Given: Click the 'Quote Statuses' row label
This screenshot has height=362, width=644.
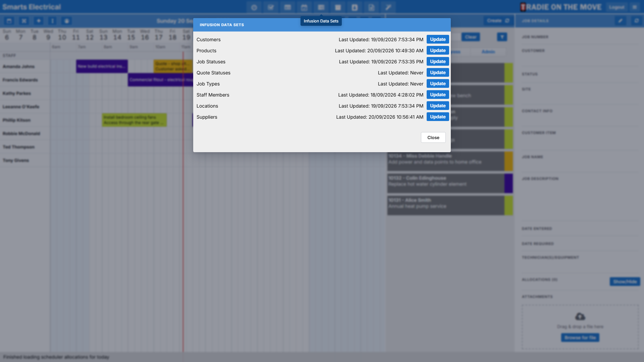Looking at the screenshot, I should pyautogui.click(x=213, y=73).
